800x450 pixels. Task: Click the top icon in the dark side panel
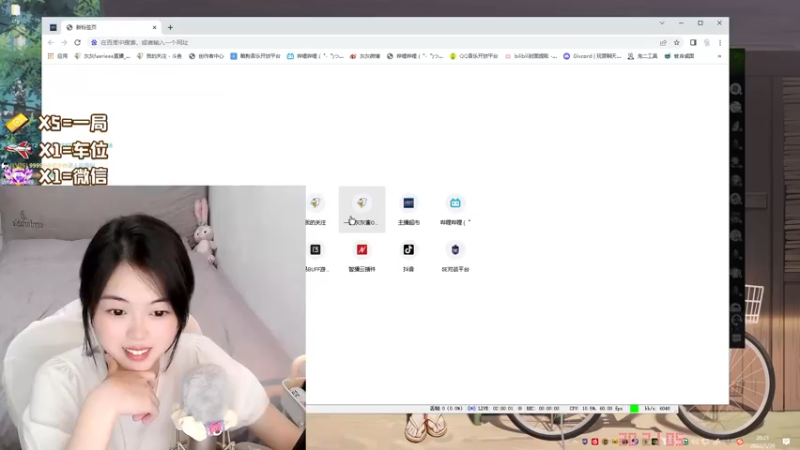pyautogui.click(x=736, y=89)
